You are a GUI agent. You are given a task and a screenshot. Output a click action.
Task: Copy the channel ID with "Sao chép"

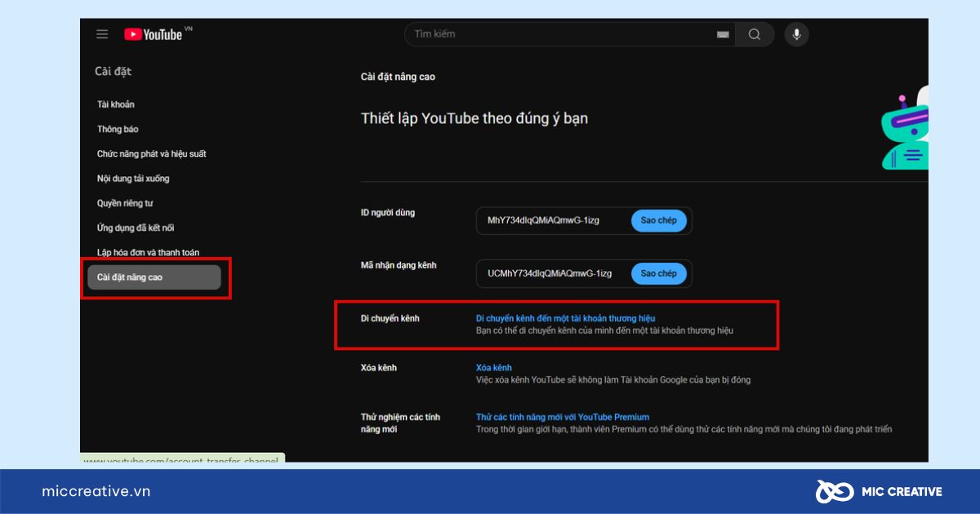click(x=658, y=273)
